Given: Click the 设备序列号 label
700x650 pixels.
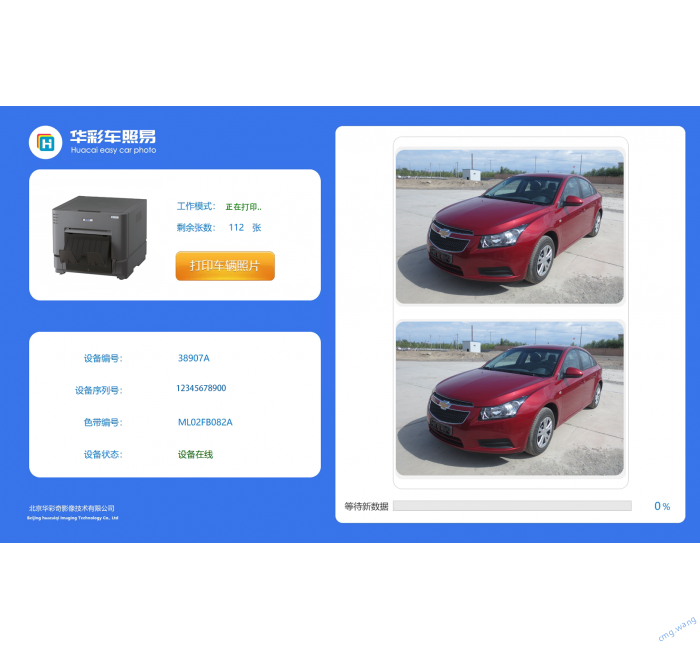Looking at the screenshot, I should 98,390.
